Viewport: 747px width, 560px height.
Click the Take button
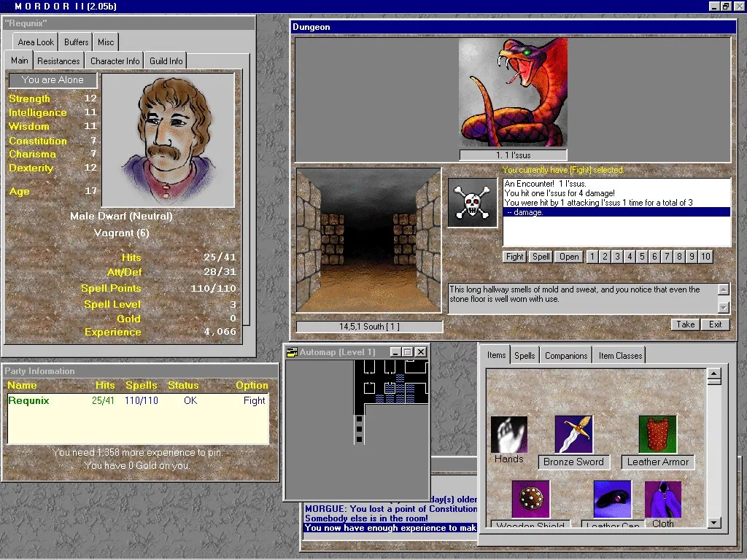click(x=686, y=324)
